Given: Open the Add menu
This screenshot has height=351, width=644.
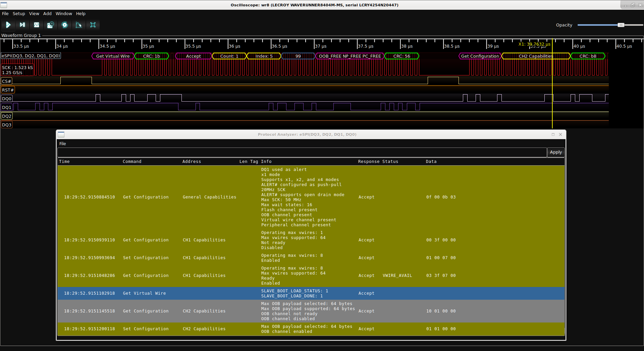Looking at the screenshot, I should tap(47, 14).
